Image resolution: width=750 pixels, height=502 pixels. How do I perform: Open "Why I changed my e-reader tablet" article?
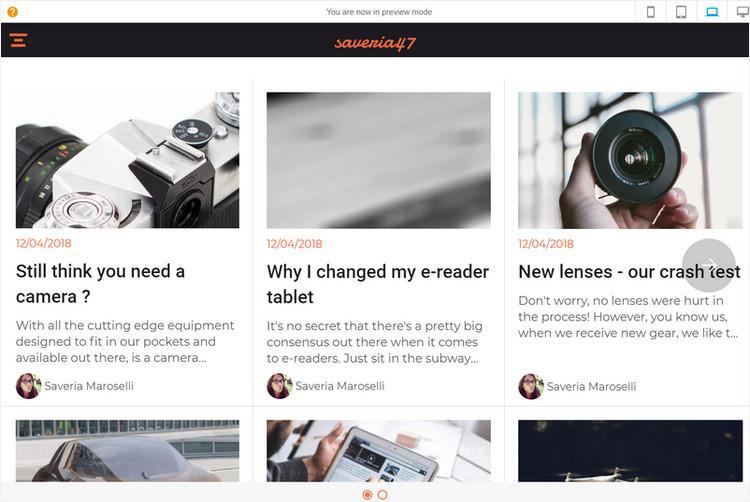(x=378, y=284)
